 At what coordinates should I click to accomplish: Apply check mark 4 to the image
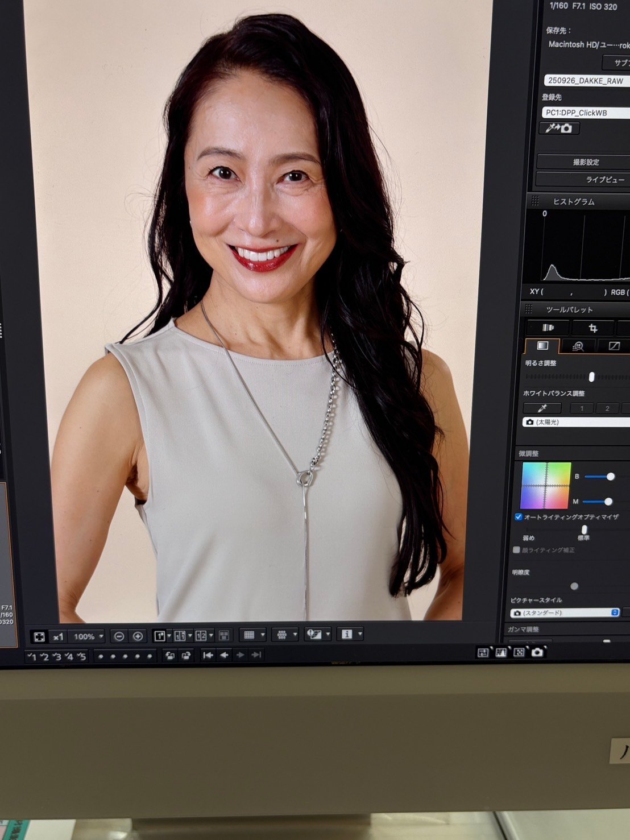(x=69, y=657)
